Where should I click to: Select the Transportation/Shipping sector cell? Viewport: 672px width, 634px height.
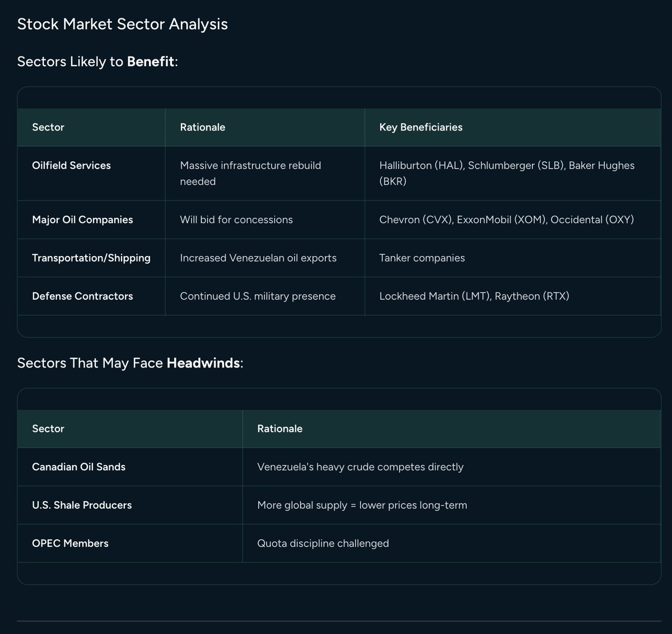(x=91, y=258)
